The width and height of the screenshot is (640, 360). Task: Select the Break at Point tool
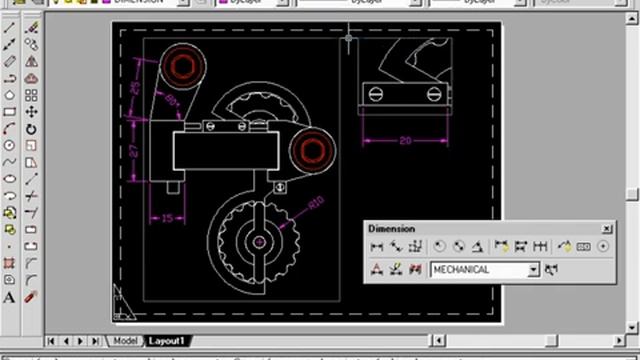[x=31, y=229]
